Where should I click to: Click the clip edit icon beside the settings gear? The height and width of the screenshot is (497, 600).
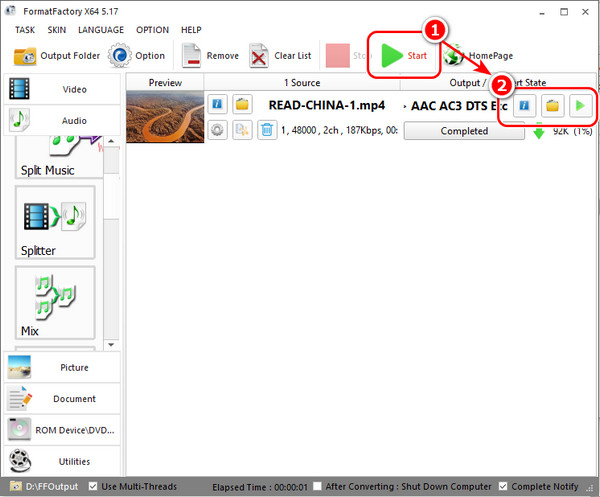[x=242, y=130]
